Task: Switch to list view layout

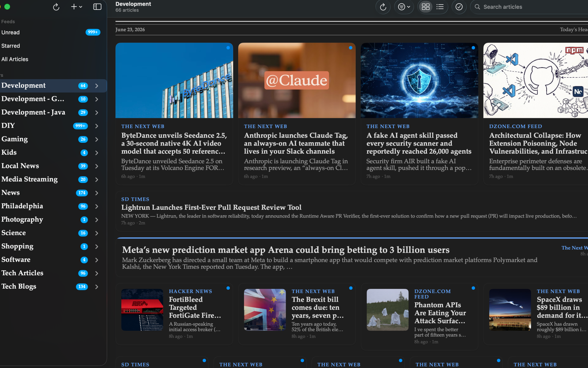Action: click(440, 7)
